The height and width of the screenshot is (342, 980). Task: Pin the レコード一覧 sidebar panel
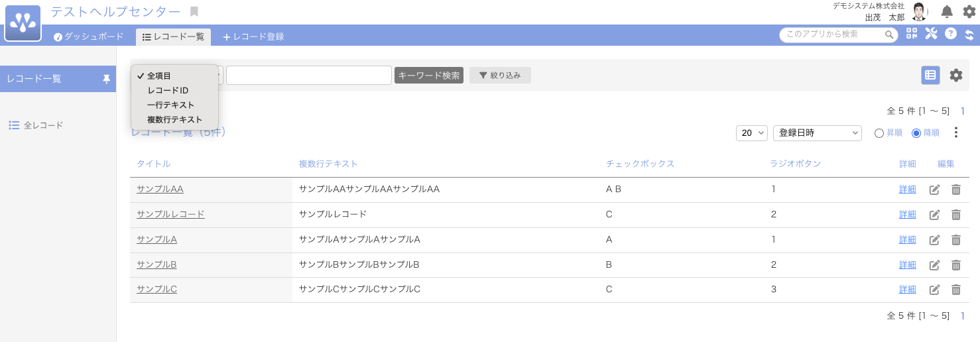106,79
